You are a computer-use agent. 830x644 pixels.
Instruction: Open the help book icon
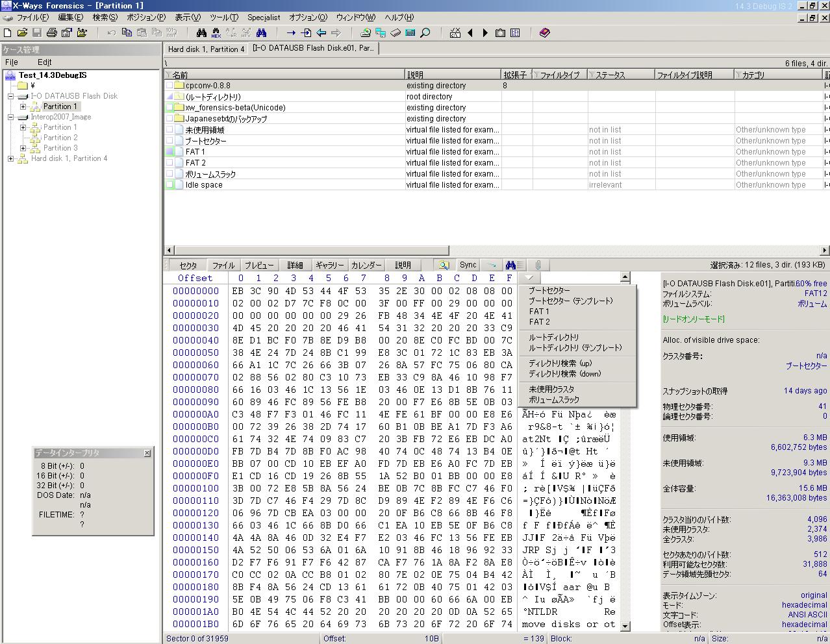pos(544,32)
